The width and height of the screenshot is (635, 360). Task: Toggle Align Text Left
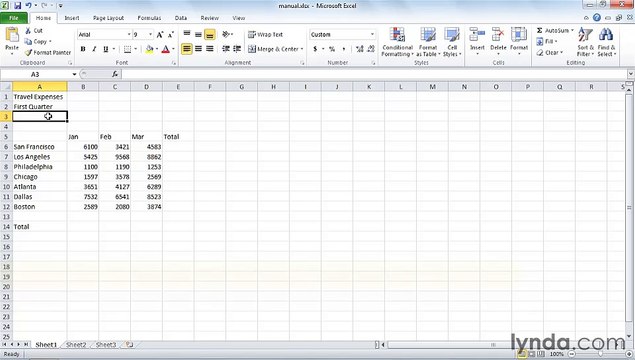tap(187, 49)
